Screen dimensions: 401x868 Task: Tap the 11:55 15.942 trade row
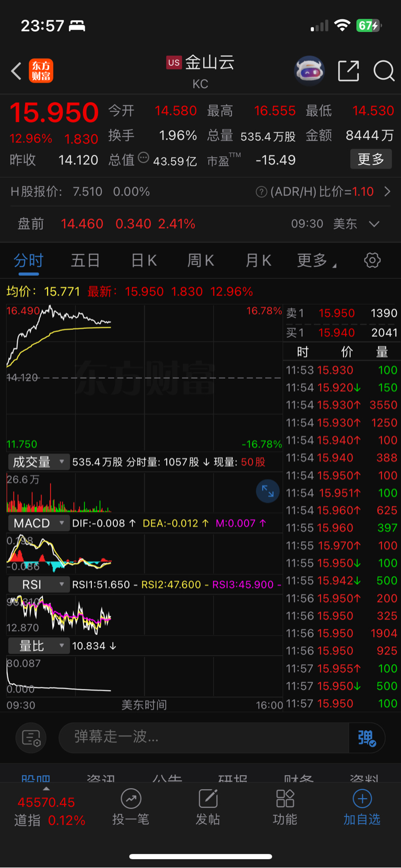[341, 580]
